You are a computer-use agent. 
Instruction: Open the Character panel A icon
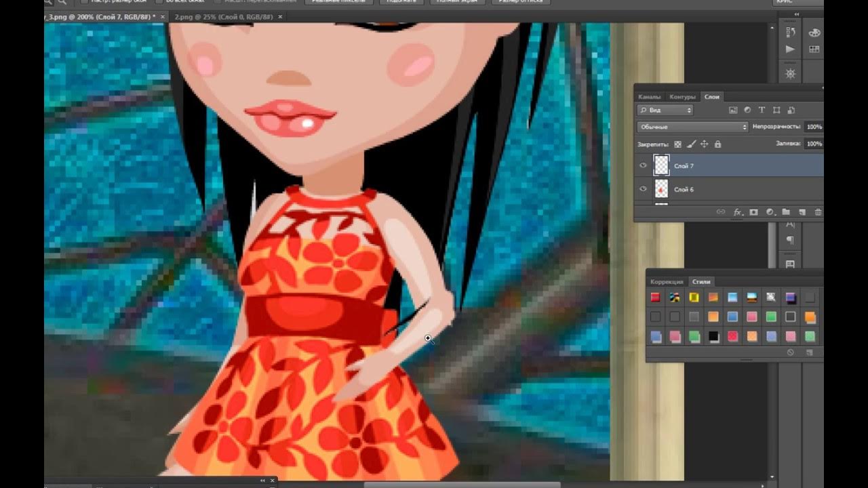click(x=790, y=224)
